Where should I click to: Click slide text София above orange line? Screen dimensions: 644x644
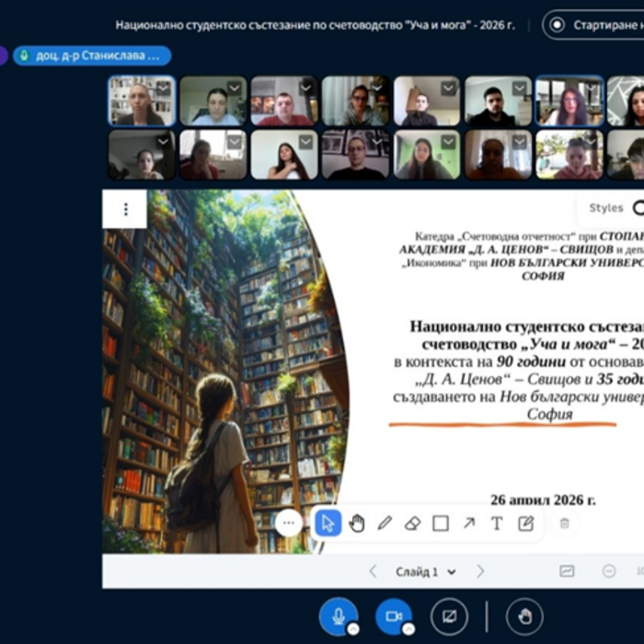(x=549, y=414)
